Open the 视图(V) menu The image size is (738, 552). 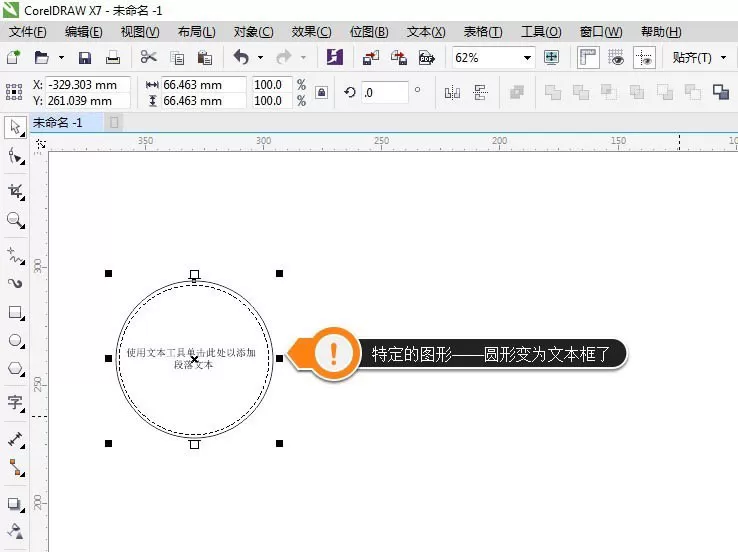tap(140, 32)
